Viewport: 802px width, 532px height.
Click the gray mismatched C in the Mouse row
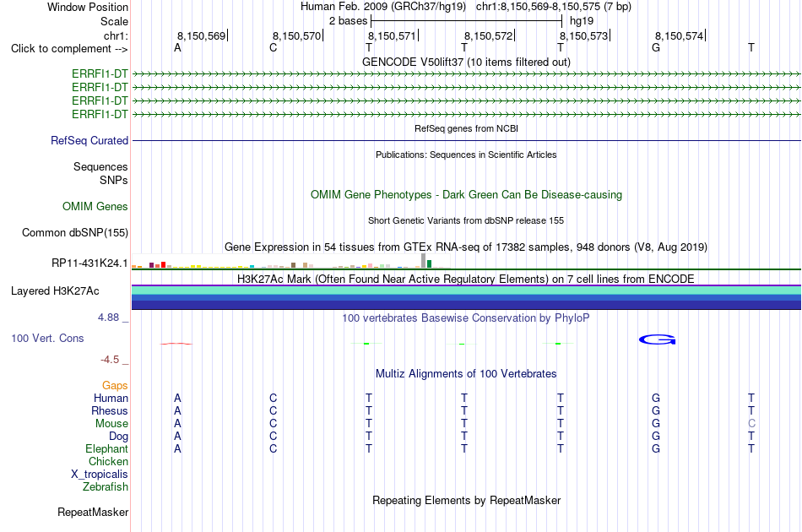(751, 424)
